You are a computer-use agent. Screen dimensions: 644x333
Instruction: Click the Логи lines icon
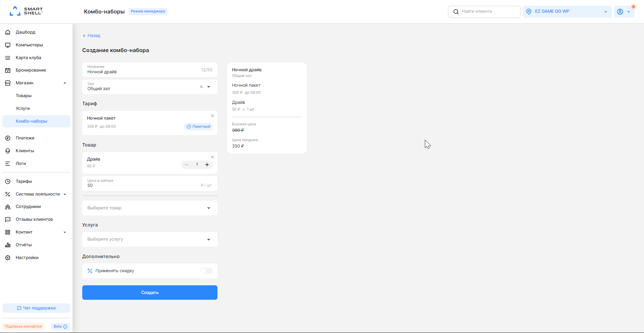coord(8,164)
